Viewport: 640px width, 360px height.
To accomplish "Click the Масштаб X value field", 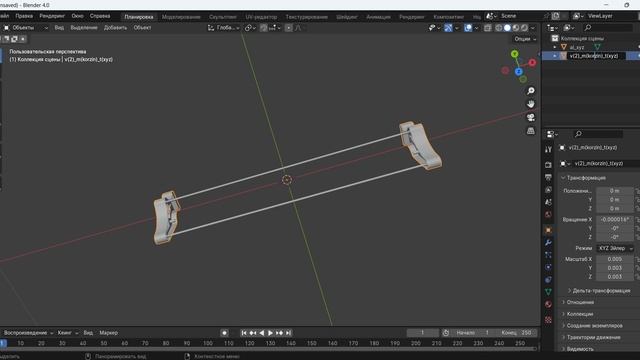I will 615,259.
